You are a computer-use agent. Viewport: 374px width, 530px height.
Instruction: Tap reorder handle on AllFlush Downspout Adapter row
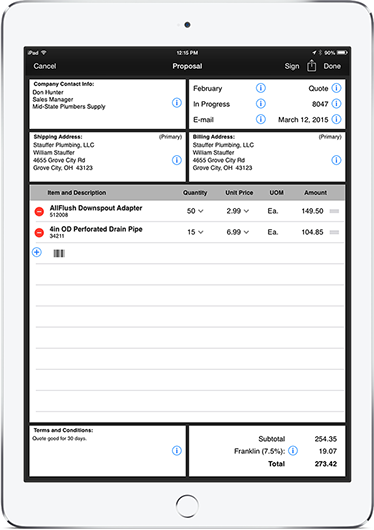(334, 211)
